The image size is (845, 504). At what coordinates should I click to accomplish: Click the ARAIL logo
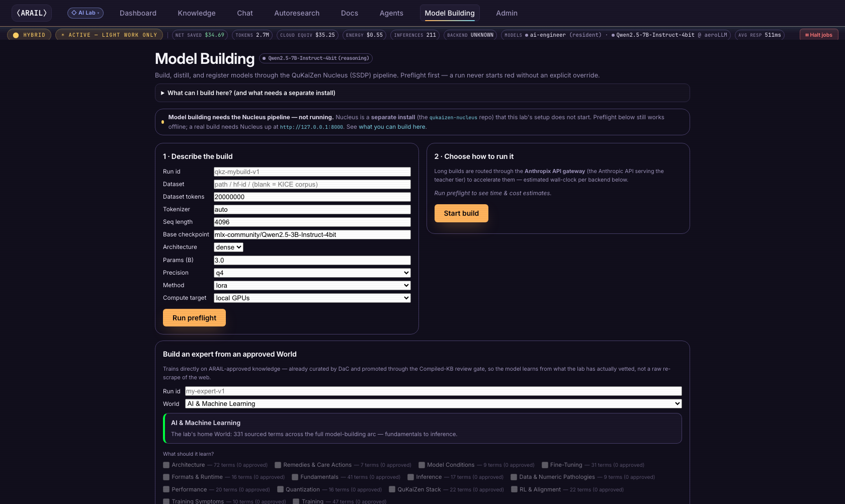[x=32, y=13]
